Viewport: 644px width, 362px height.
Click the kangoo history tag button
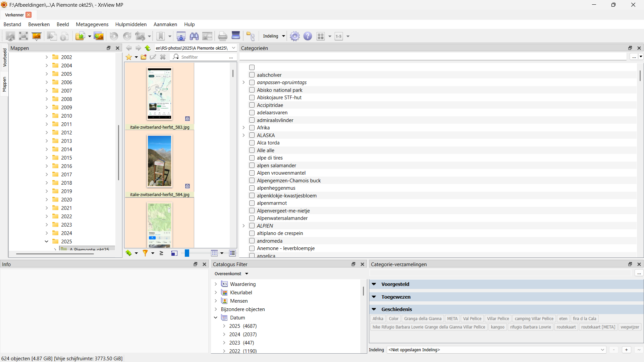[497, 327]
